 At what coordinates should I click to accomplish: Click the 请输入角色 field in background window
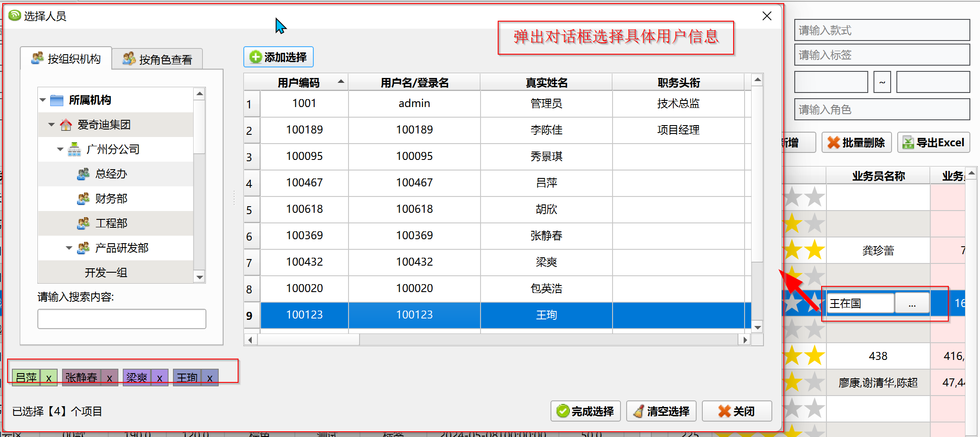(882, 109)
